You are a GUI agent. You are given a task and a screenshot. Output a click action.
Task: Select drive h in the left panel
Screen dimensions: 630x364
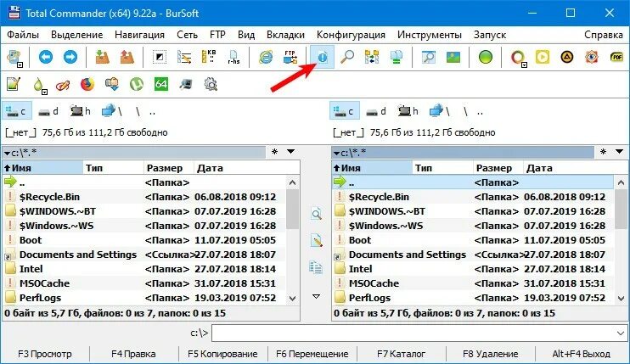point(81,111)
